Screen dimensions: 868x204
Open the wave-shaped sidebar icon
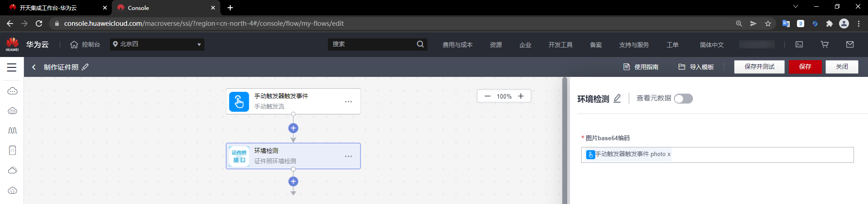tap(13, 131)
